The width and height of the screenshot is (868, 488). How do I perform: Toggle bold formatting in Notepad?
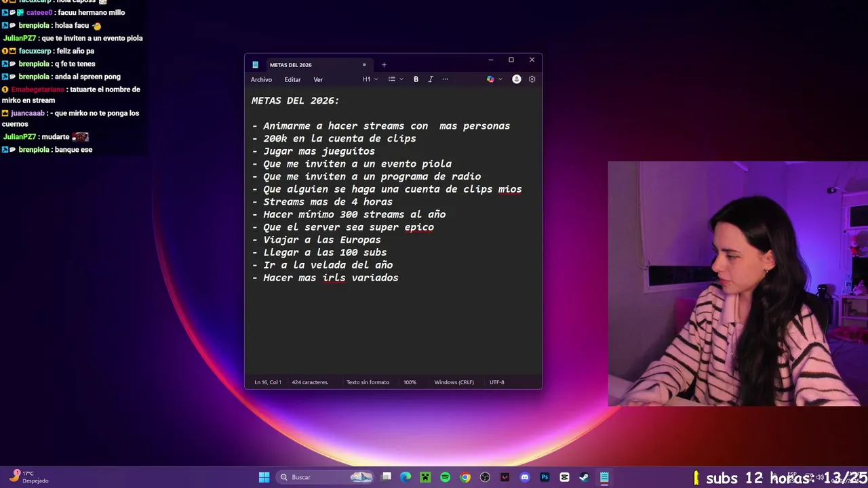(x=416, y=79)
